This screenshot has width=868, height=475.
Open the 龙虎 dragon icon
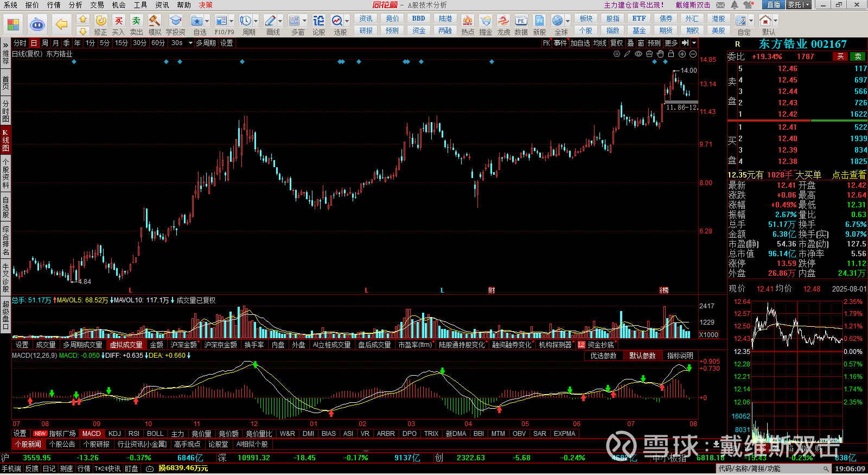pos(503,21)
